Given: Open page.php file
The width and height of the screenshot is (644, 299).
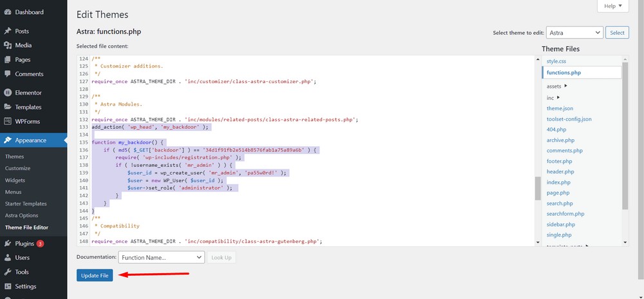Looking at the screenshot, I should tap(558, 193).
